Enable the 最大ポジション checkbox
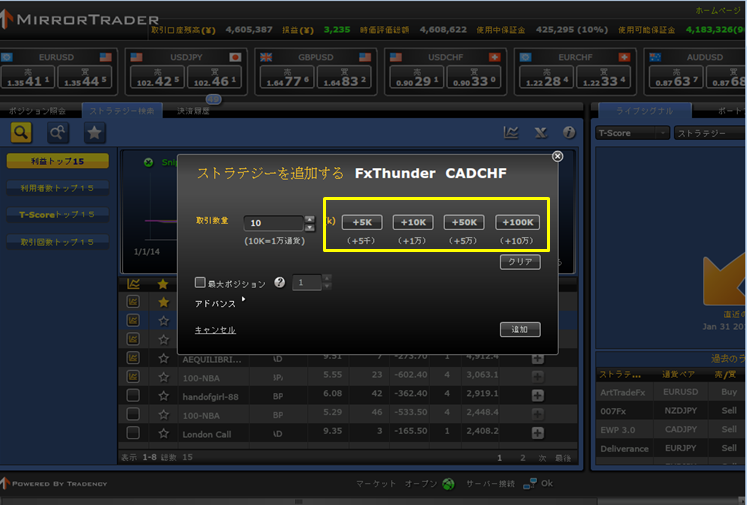The width and height of the screenshot is (747, 505). click(x=201, y=283)
